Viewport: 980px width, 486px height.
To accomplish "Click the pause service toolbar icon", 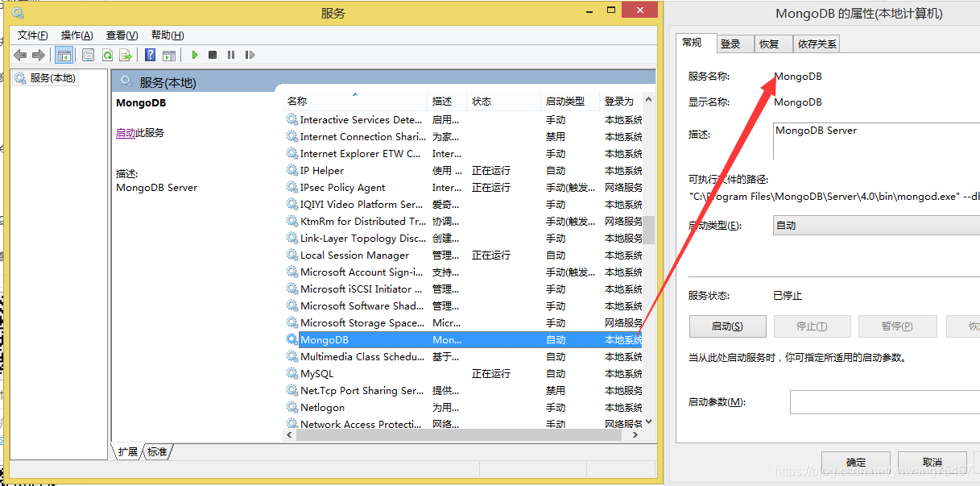I will pos(231,55).
